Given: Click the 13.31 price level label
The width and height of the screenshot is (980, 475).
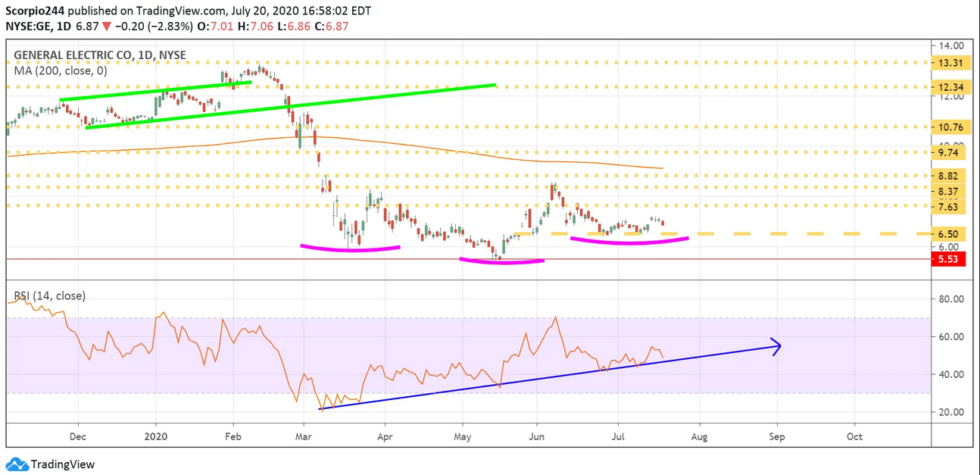Looking at the screenshot, I should pyautogui.click(x=948, y=63).
